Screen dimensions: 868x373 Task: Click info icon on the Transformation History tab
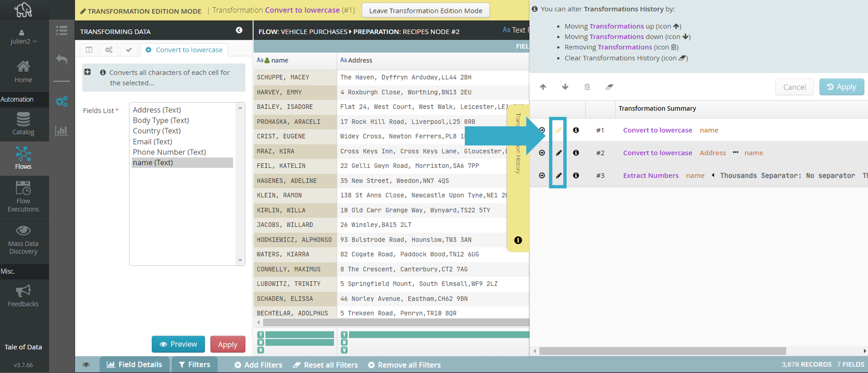pos(518,240)
